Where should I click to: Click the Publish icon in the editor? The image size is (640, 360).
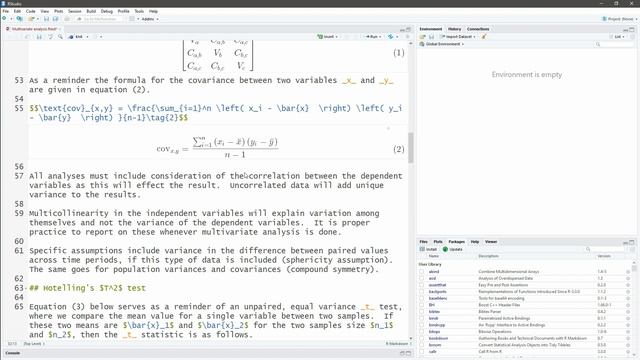(x=391, y=37)
